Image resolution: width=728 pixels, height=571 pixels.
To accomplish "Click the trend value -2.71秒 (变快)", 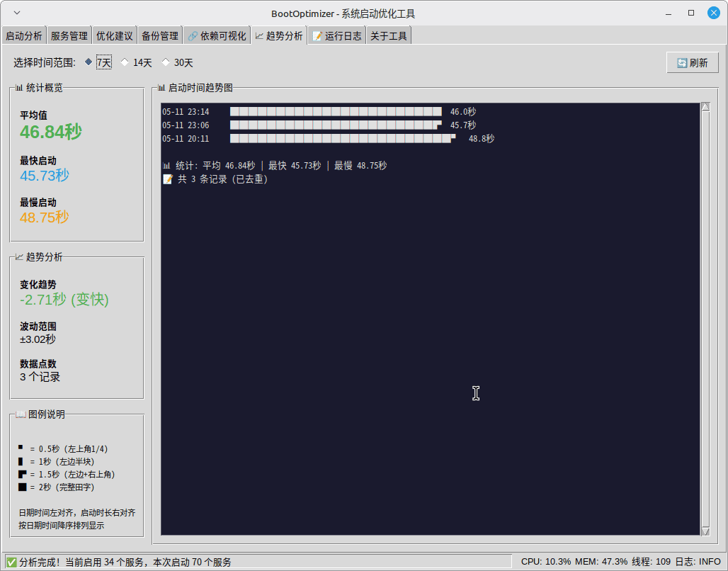I will click(x=64, y=299).
